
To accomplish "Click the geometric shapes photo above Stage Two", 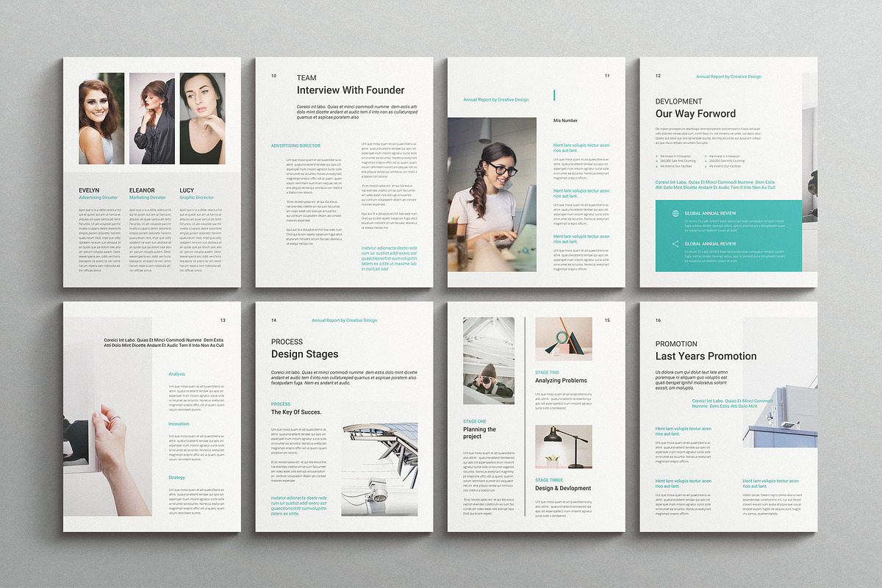I will point(563,339).
